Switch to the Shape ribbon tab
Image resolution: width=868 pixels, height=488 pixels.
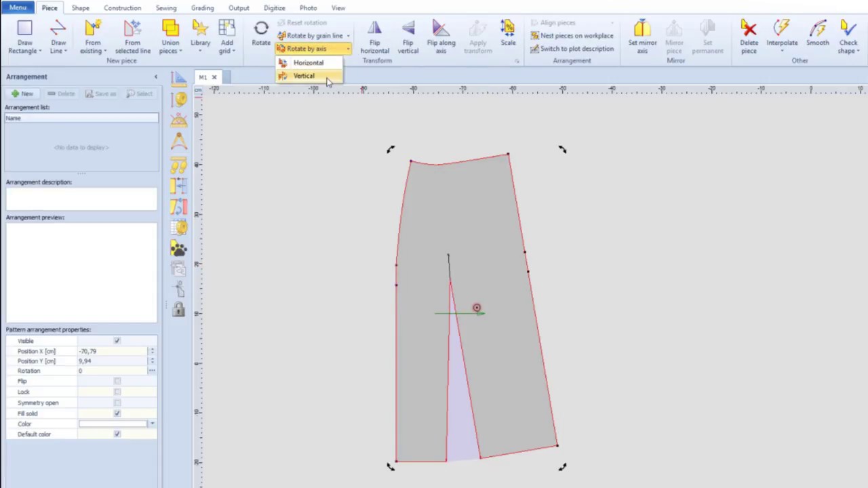[x=80, y=8]
